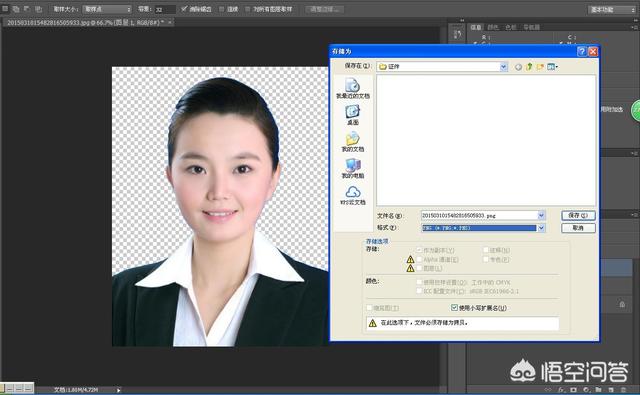Click the Cancel button in save dialog
The width and height of the screenshot is (640, 395).
click(578, 228)
